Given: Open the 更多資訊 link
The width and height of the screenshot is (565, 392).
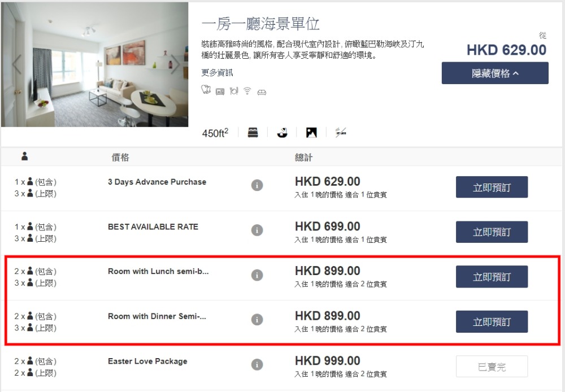Looking at the screenshot, I should coord(217,73).
